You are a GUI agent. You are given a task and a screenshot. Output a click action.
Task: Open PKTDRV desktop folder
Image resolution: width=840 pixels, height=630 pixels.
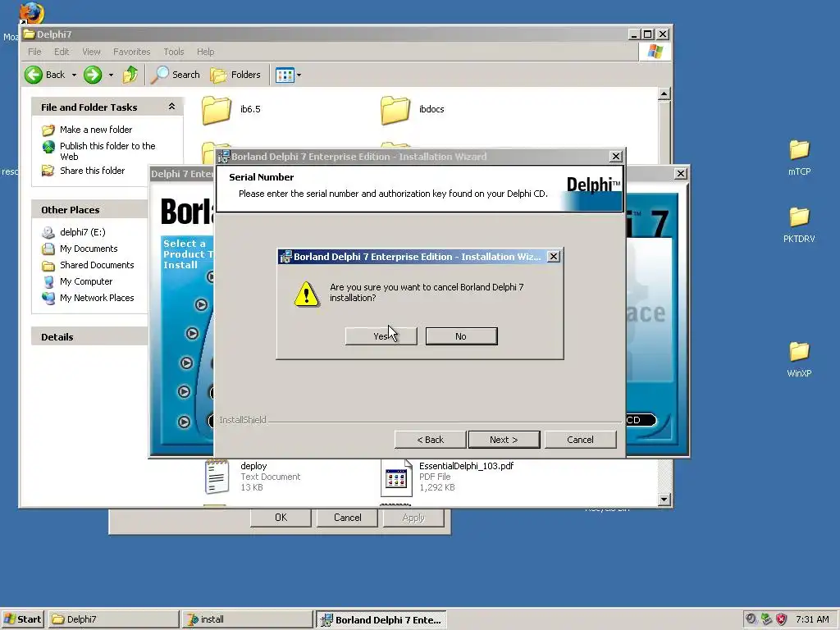[799, 225]
